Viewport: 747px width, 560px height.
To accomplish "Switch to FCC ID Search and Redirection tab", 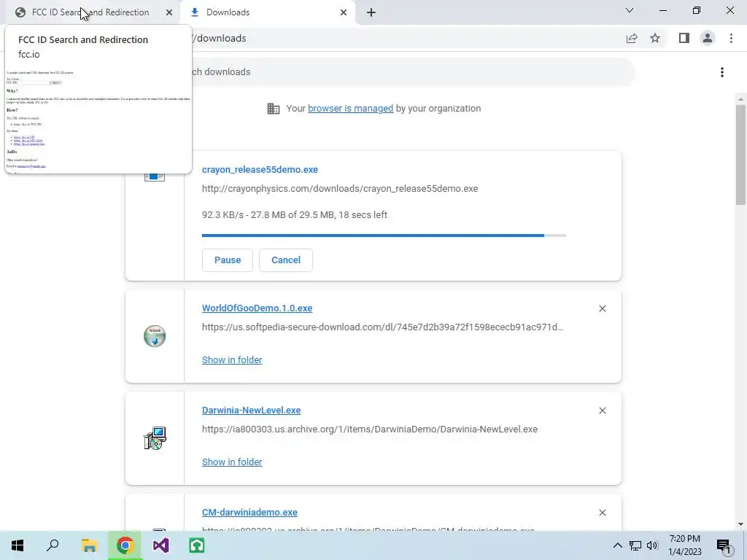I will [x=90, y=12].
